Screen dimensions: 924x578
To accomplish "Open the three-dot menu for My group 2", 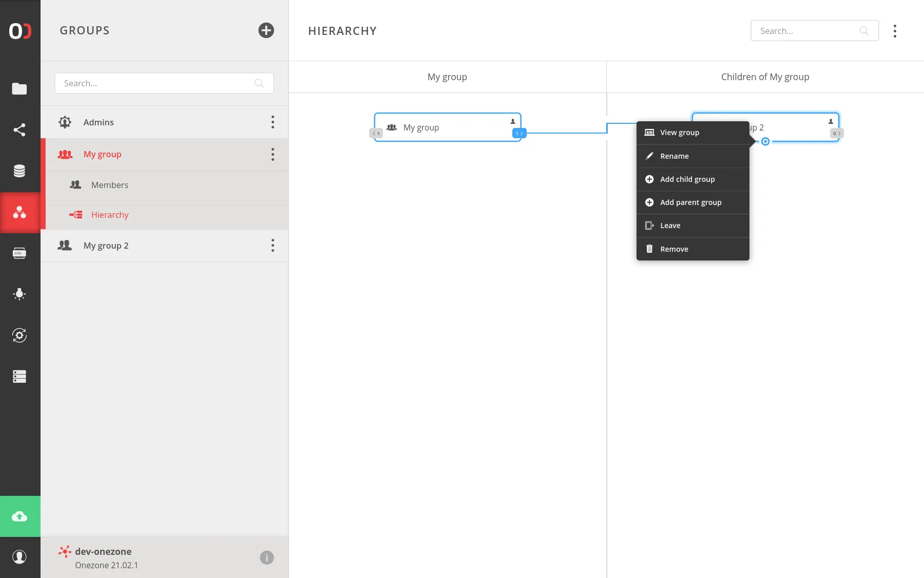I will click(273, 246).
